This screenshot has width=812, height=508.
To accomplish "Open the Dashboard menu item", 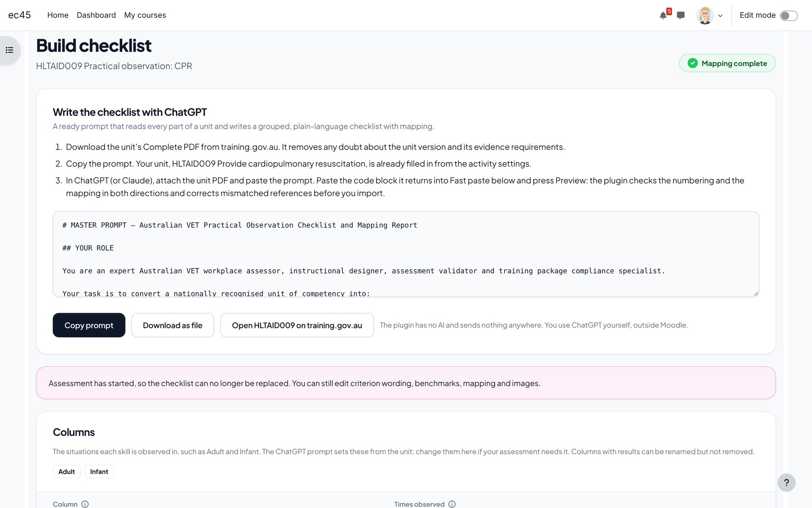I will (x=96, y=15).
